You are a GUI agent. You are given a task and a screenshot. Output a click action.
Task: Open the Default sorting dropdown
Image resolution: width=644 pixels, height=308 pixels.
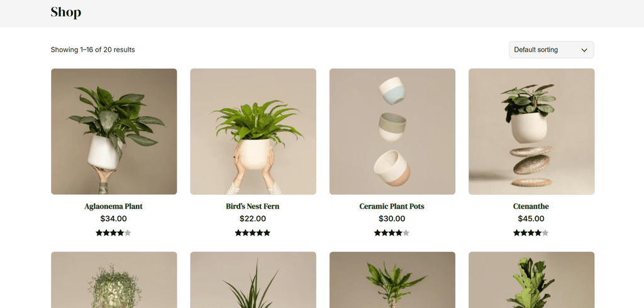point(551,50)
